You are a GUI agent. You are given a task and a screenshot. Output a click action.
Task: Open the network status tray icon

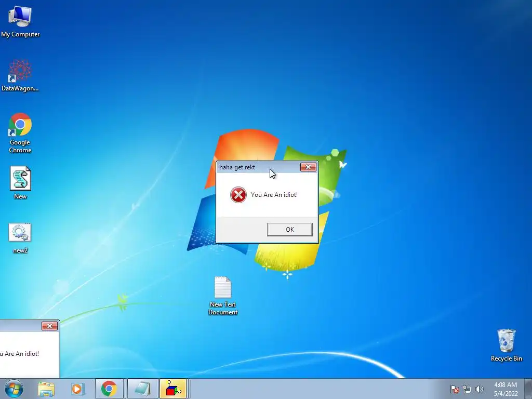tap(467, 389)
